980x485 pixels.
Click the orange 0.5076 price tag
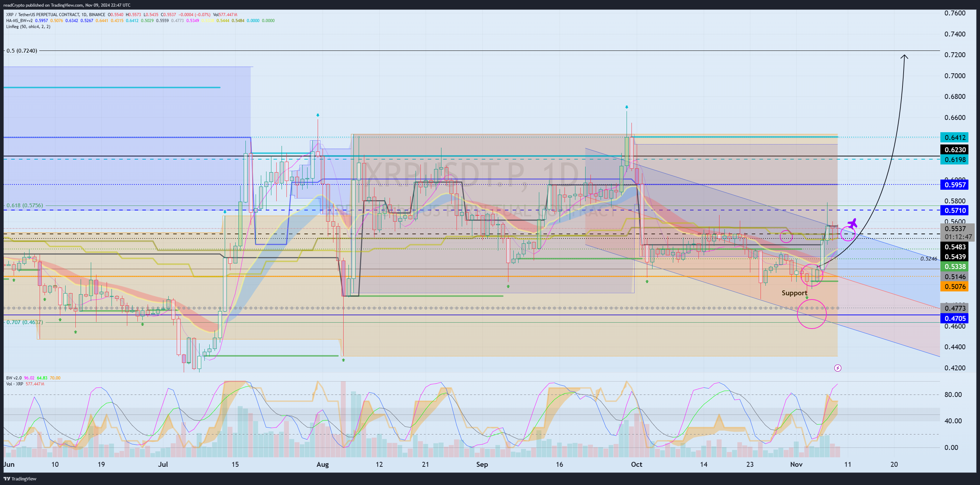[955, 287]
